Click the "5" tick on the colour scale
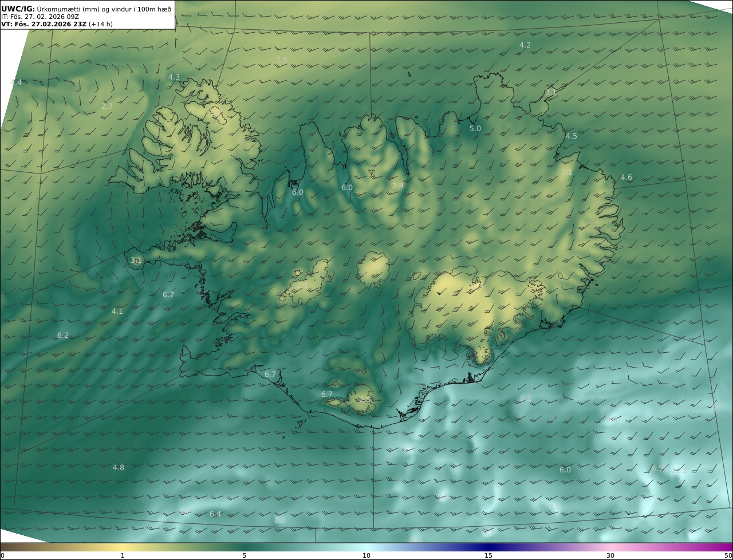The height and width of the screenshot is (560, 733). (245, 555)
